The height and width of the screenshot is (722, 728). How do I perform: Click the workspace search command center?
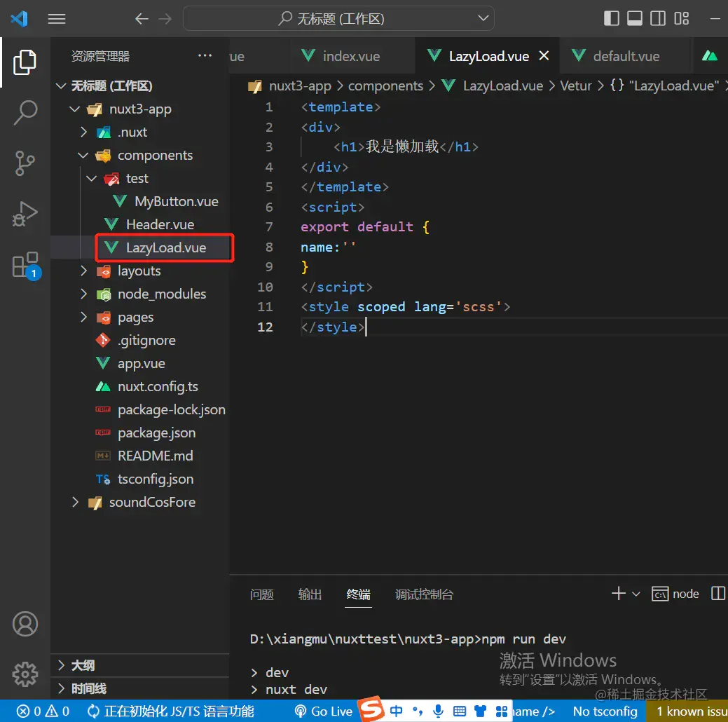point(338,19)
